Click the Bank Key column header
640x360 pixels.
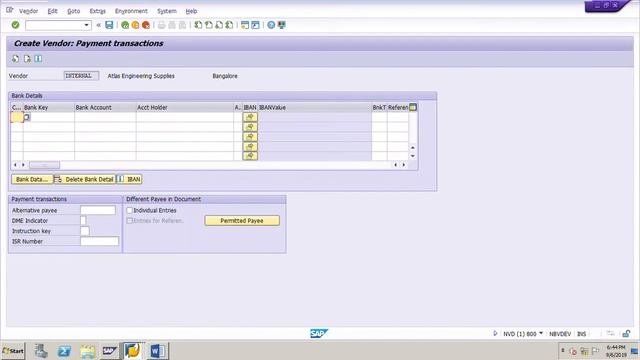coord(49,107)
